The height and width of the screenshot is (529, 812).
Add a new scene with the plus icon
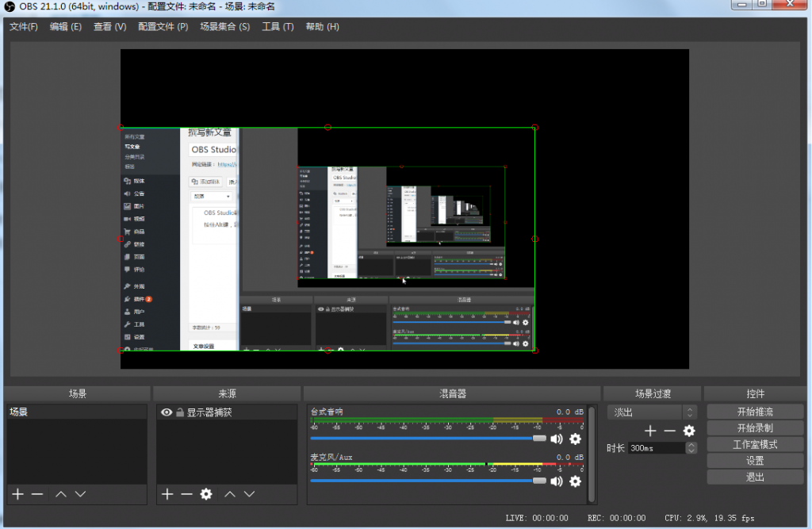[18, 494]
